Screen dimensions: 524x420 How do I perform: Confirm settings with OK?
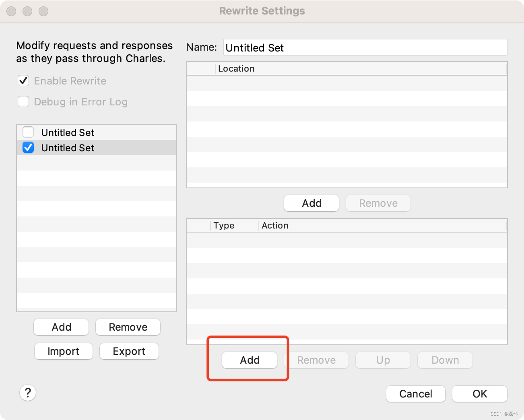[480, 394]
